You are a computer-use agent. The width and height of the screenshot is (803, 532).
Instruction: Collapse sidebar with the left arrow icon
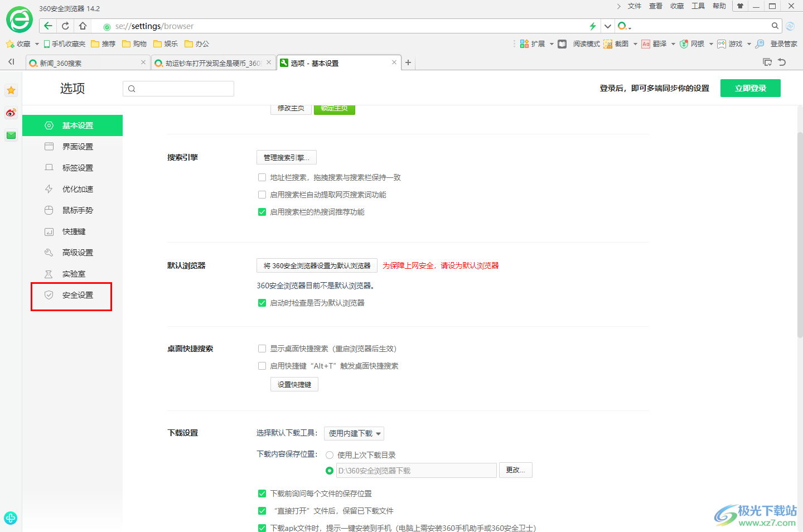[x=11, y=62]
